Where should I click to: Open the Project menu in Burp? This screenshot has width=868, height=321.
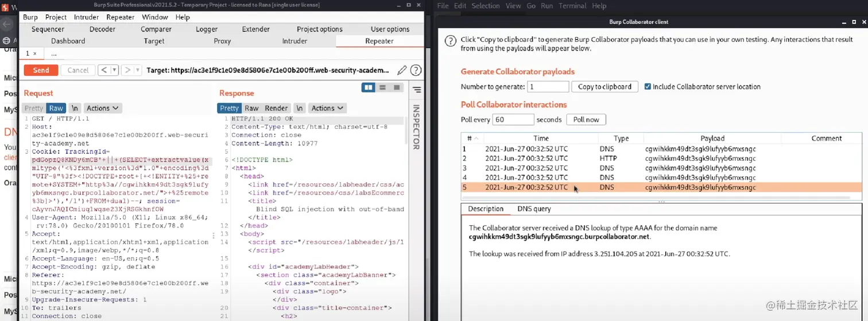click(56, 17)
